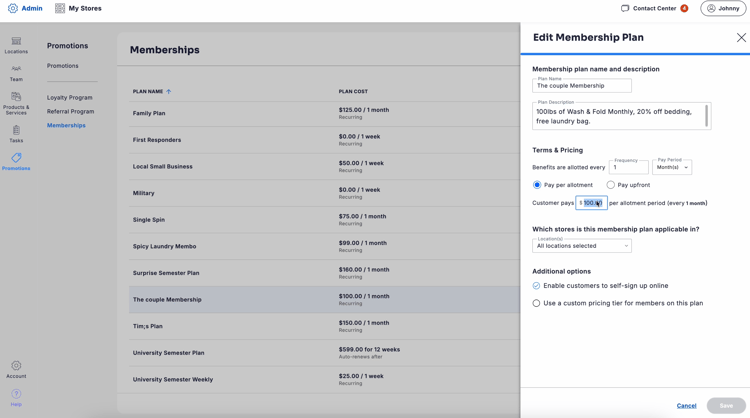Close the Edit Membership Plan panel
The width and height of the screenshot is (750, 418).
(741, 38)
